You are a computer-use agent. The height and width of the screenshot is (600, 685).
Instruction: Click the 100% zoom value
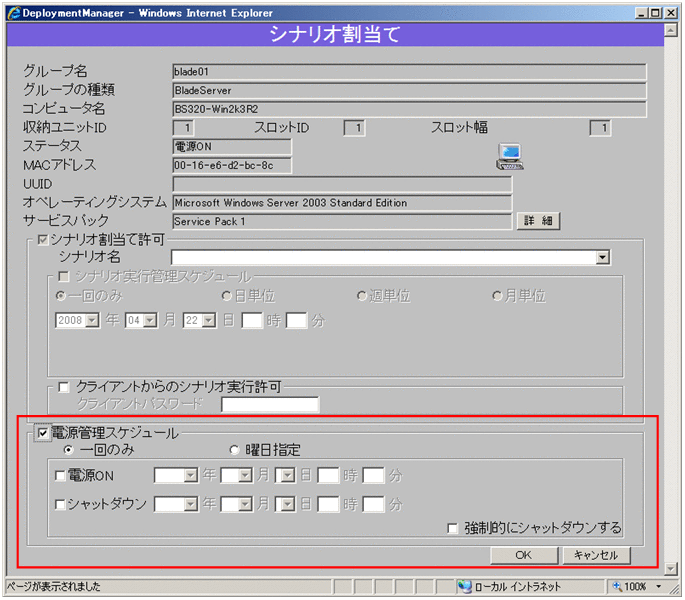click(635, 587)
